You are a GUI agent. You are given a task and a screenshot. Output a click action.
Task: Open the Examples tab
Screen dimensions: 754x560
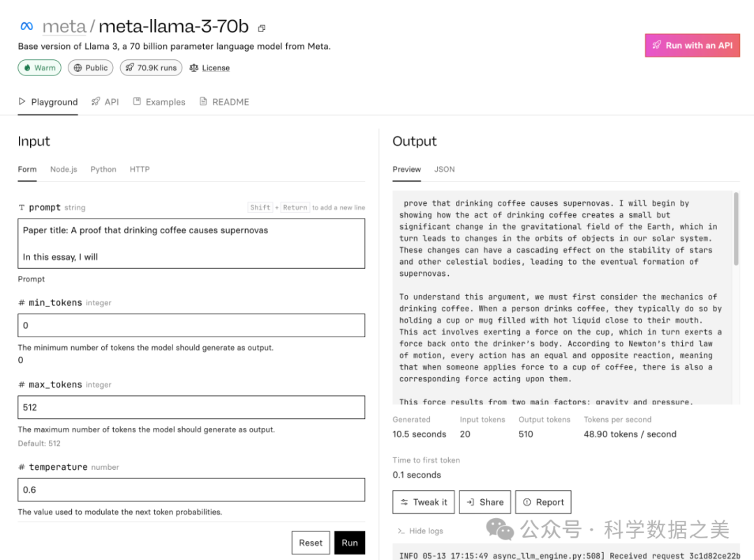click(159, 102)
